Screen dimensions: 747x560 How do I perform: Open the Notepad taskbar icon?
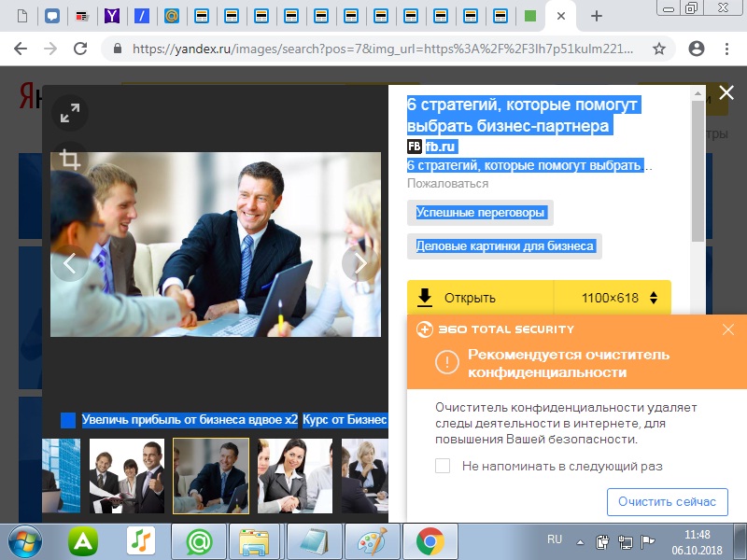point(315,542)
